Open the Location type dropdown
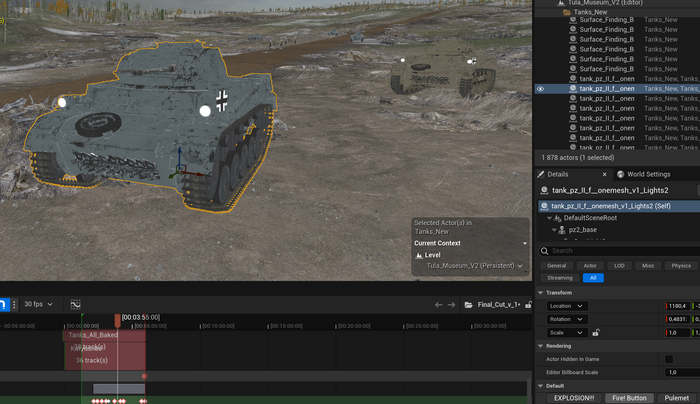 click(x=566, y=306)
